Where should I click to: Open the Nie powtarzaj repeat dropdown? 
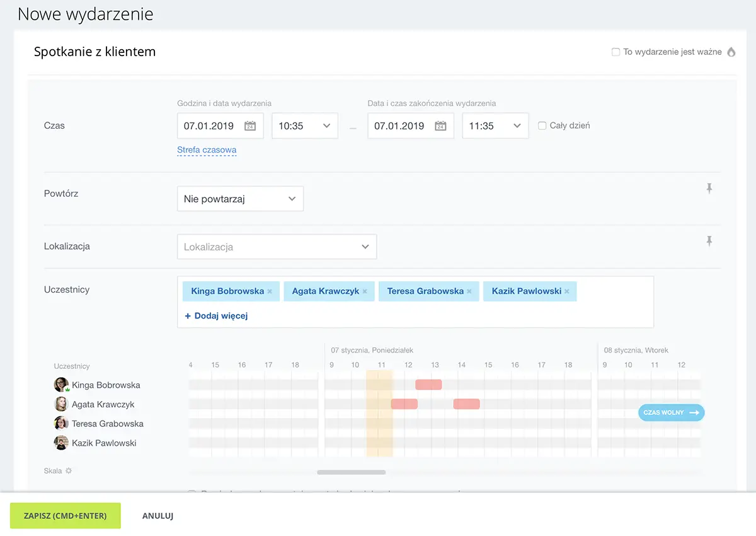pyautogui.click(x=240, y=199)
